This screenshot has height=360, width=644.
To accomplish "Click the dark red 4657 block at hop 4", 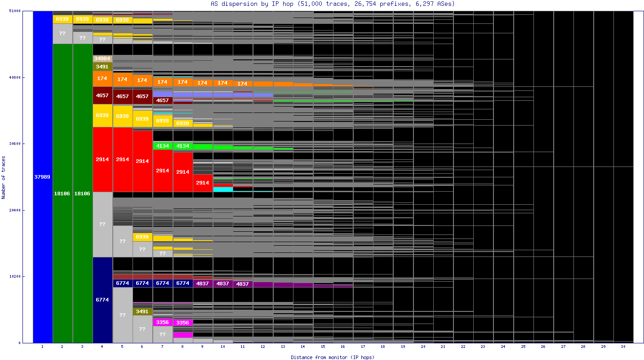I will [102, 95].
